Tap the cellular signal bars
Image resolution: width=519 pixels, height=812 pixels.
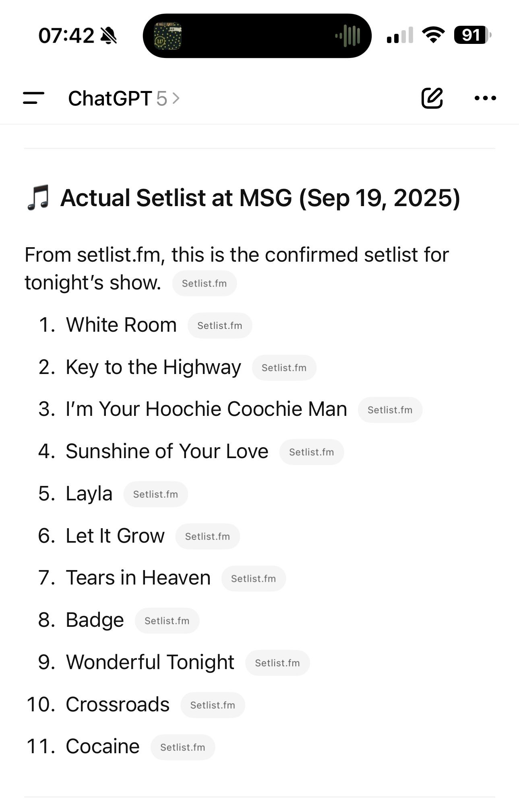click(399, 35)
